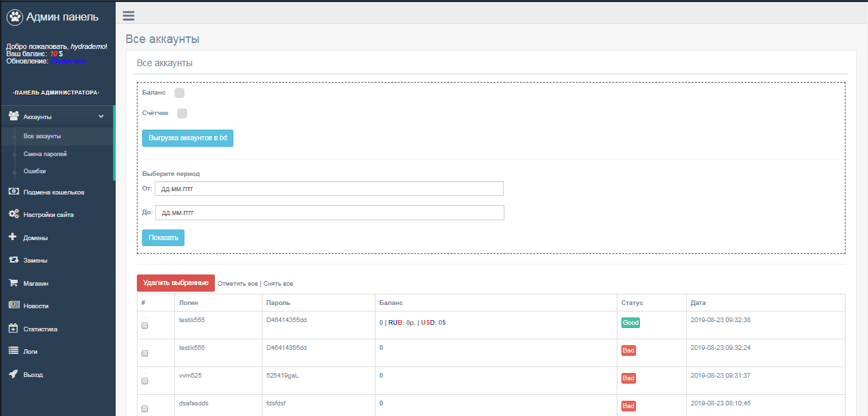The height and width of the screenshot is (416, 868).
Task: Click the Замены retweet arrows icon
Action: (13, 260)
